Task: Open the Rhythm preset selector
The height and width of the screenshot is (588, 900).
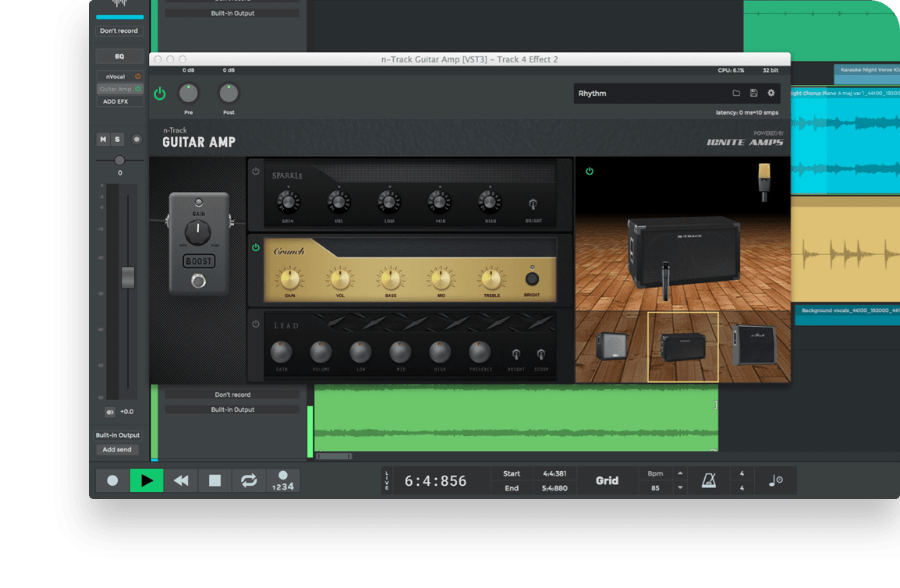Action: pyautogui.click(x=647, y=94)
